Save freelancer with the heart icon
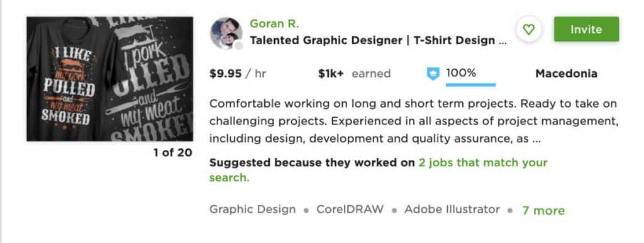Viewport: 644px width, 243px height. [x=528, y=30]
